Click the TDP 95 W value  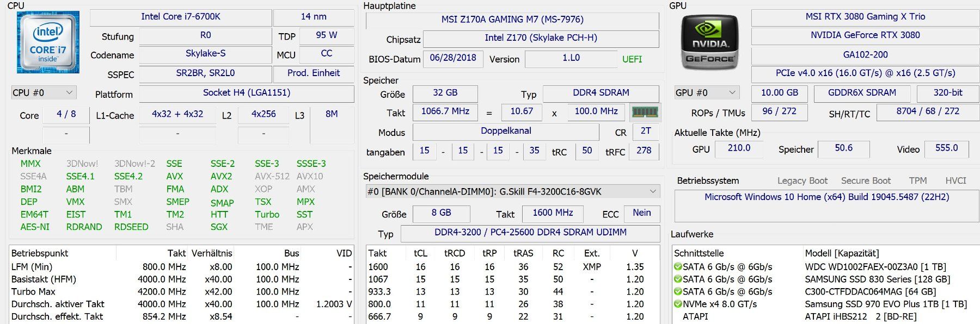tap(327, 36)
